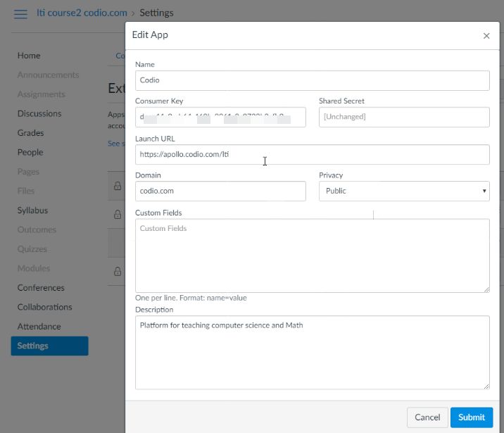Open Discussions in course navigation
Image resolution: width=504 pixels, height=433 pixels.
tap(39, 113)
